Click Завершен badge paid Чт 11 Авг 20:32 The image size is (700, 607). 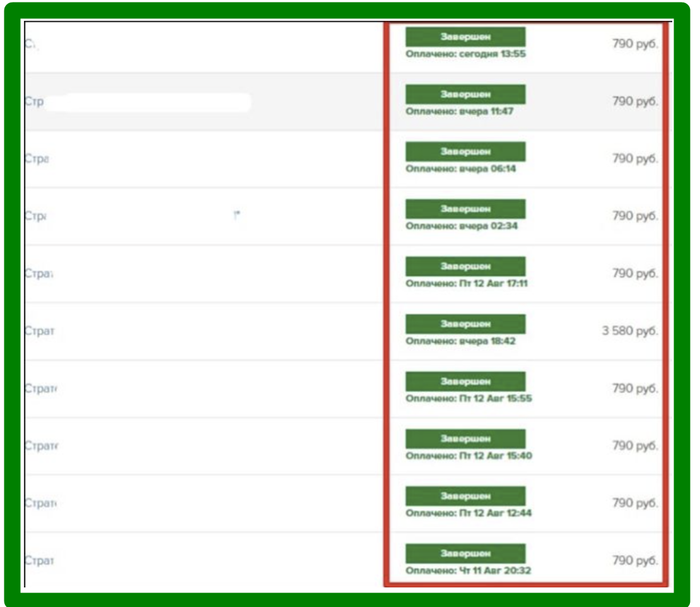pyautogui.click(x=465, y=553)
